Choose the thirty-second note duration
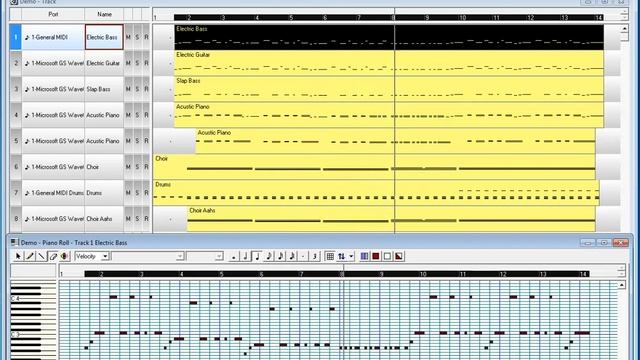Screen dimensions: 640x360 292,256
